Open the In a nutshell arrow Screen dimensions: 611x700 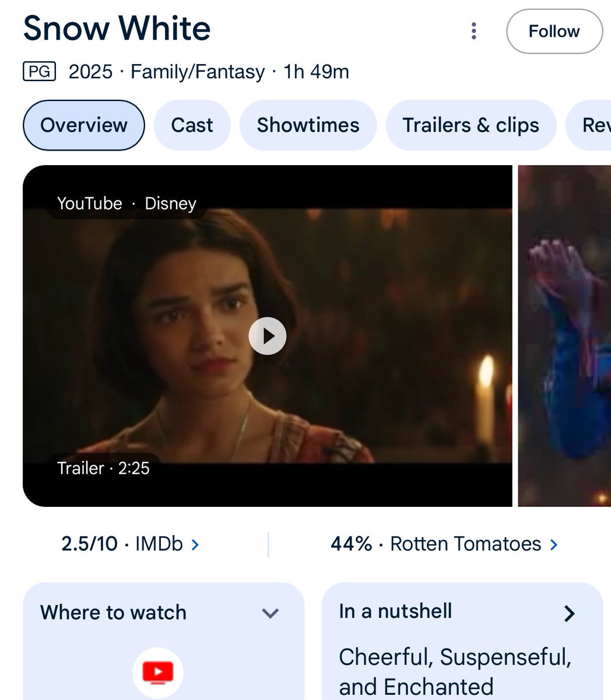pos(568,613)
